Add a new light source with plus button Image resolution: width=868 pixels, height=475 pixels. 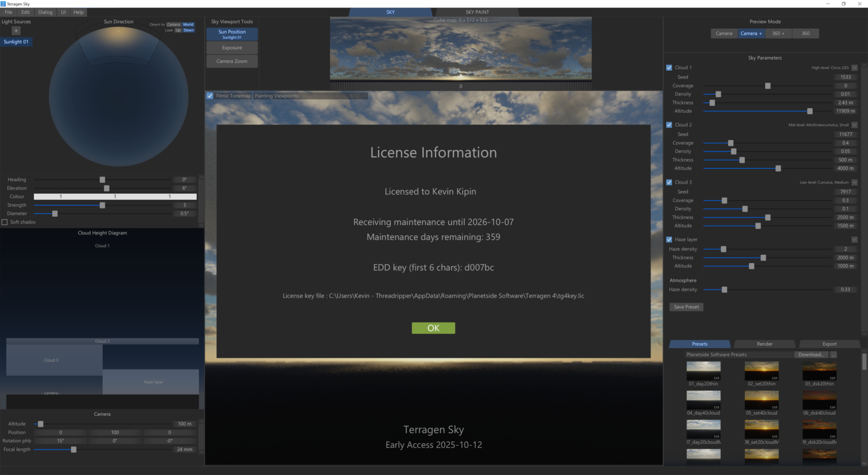16,31
